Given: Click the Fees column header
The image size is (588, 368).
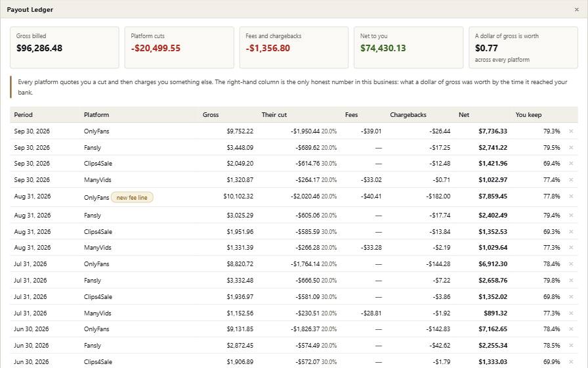Looking at the screenshot, I should [351, 115].
